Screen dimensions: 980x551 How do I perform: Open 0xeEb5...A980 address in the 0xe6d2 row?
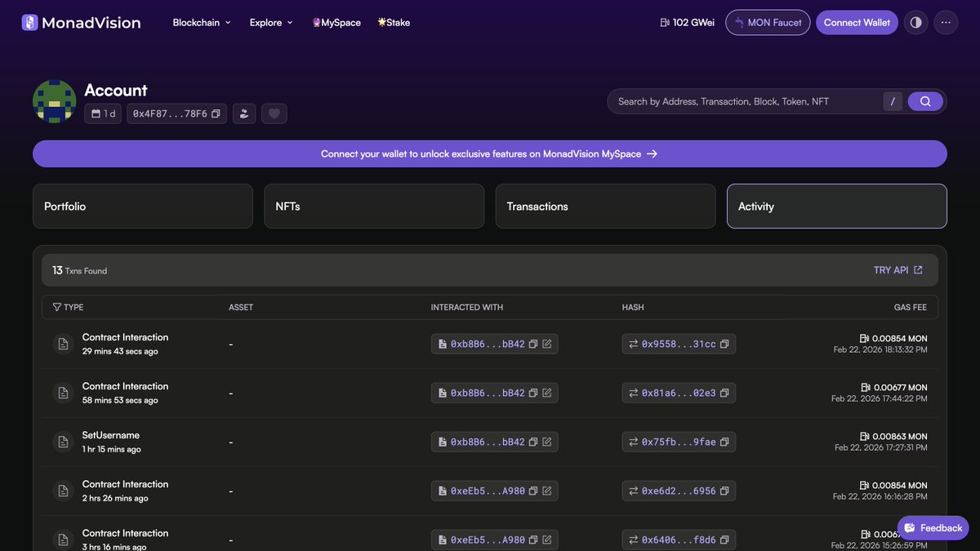pos(488,491)
